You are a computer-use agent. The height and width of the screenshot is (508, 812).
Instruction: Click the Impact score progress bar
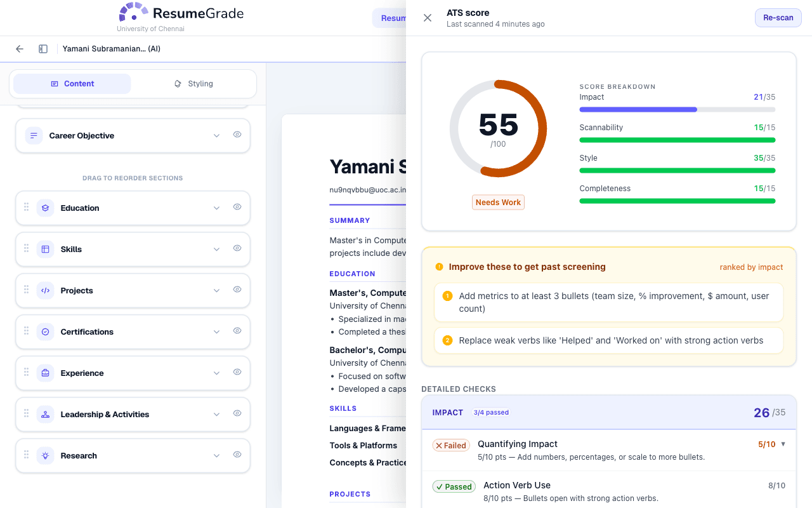(x=678, y=110)
